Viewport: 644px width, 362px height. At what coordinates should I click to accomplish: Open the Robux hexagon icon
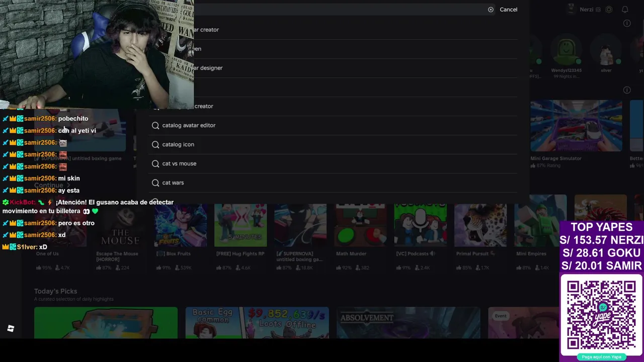coord(609,10)
